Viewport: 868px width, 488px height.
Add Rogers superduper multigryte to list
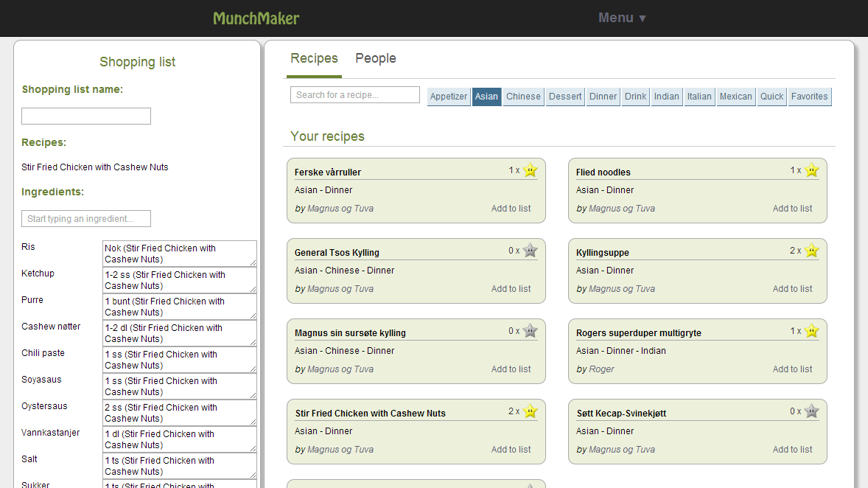(x=792, y=369)
